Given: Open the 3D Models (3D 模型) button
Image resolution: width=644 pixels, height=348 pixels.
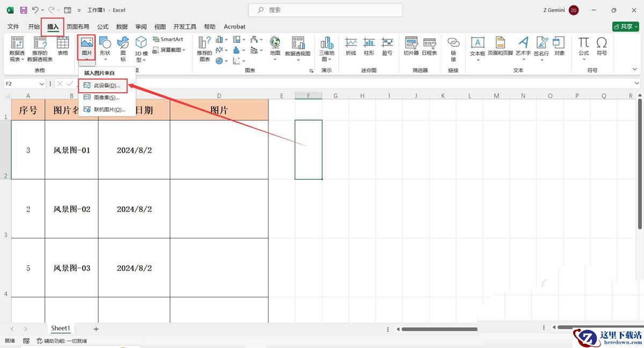Looking at the screenshot, I should point(141,49).
